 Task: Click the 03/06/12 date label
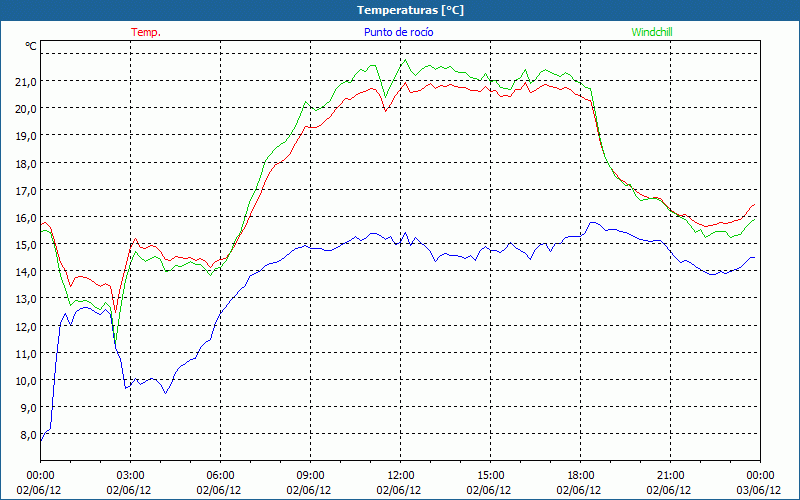759,490
